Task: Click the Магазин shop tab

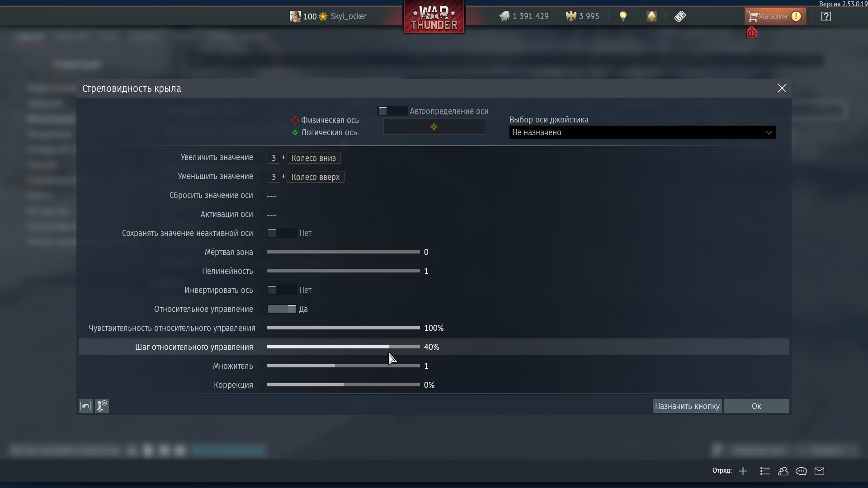Action: tap(774, 17)
